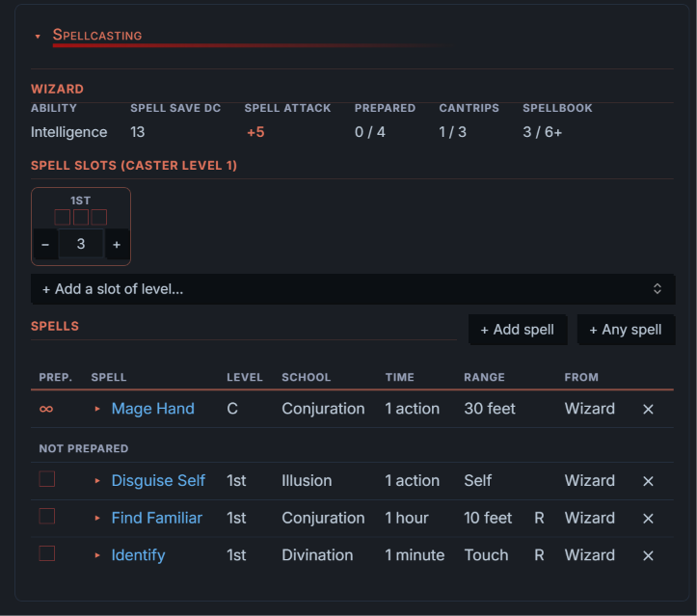Mark the second 1st-level spell slot used
This screenshot has height=616, width=697.
point(81,217)
